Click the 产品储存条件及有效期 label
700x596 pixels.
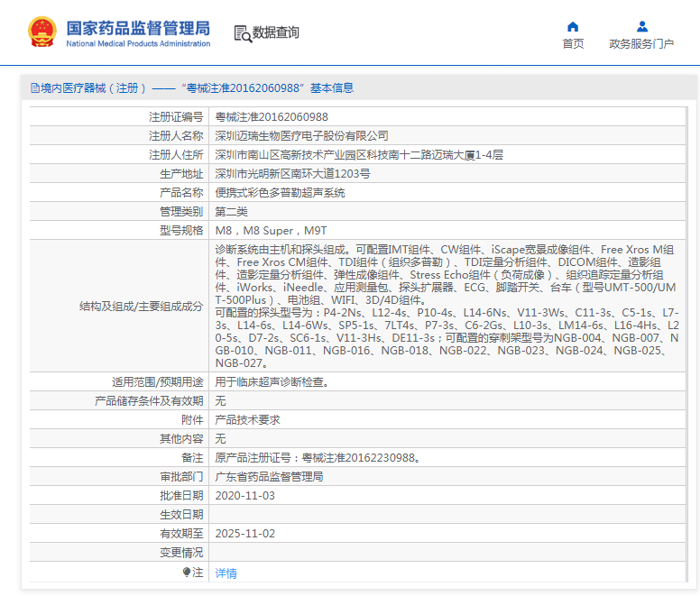click(149, 401)
